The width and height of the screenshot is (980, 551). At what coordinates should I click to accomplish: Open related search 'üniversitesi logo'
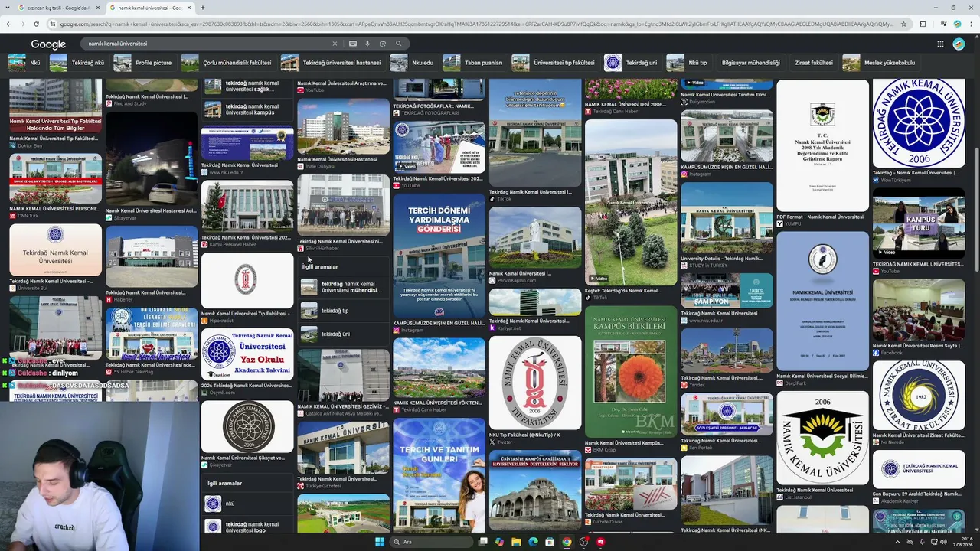247,527
